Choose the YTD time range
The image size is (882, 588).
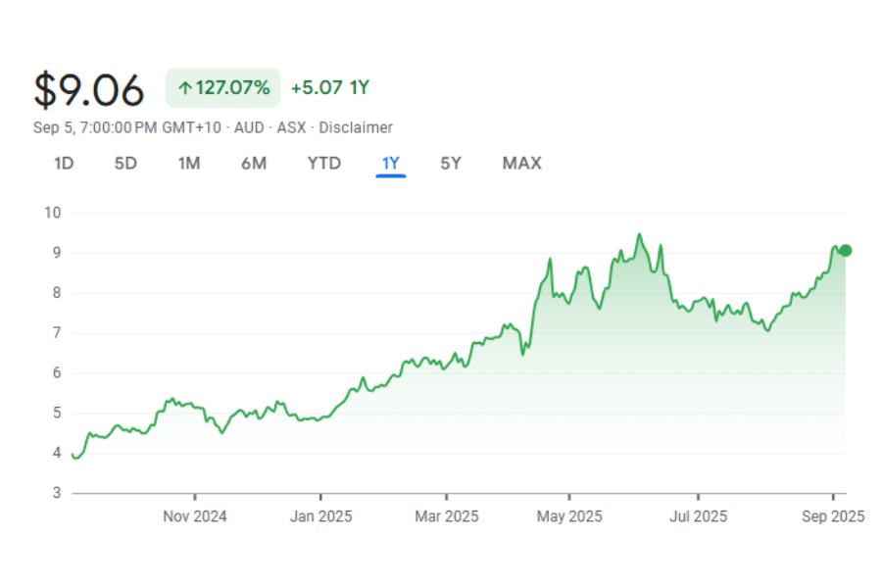[x=324, y=164]
